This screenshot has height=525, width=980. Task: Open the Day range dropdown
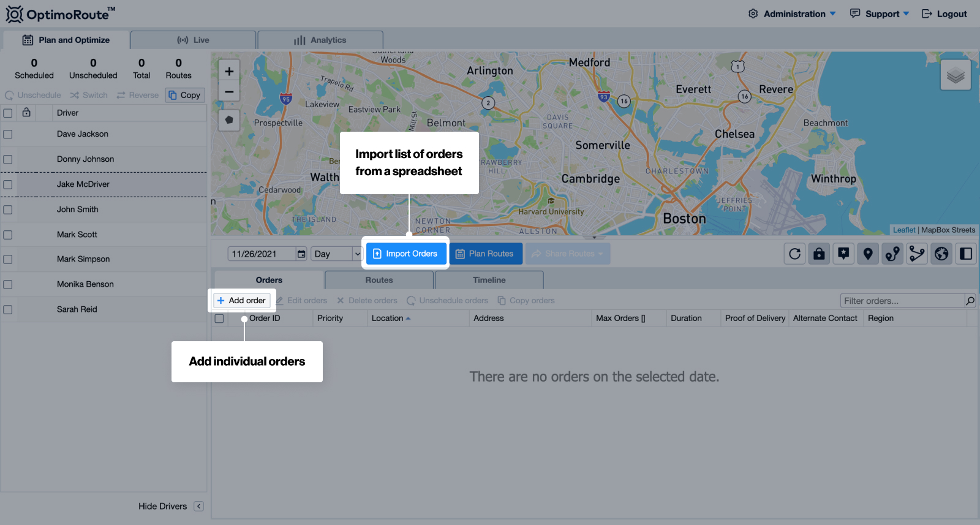click(337, 254)
